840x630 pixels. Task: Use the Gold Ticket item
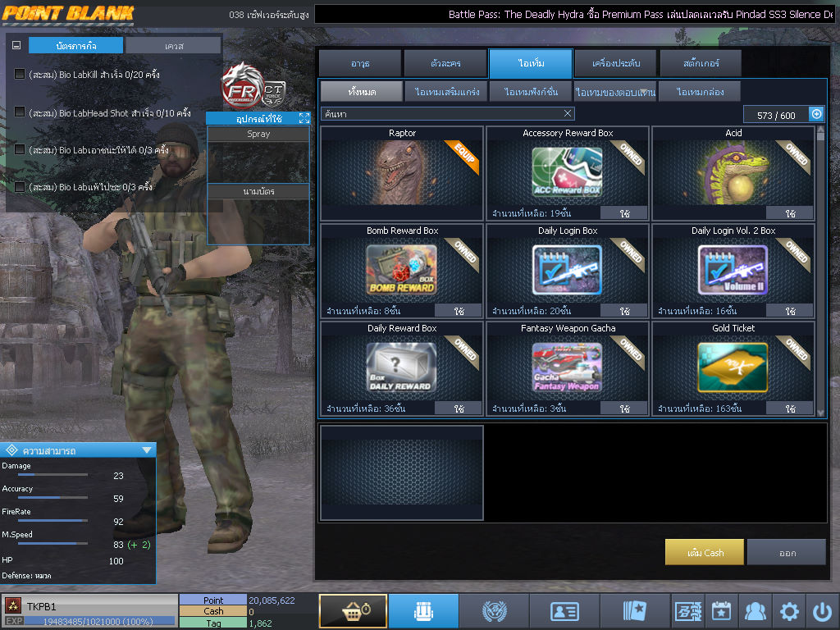click(x=790, y=409)
